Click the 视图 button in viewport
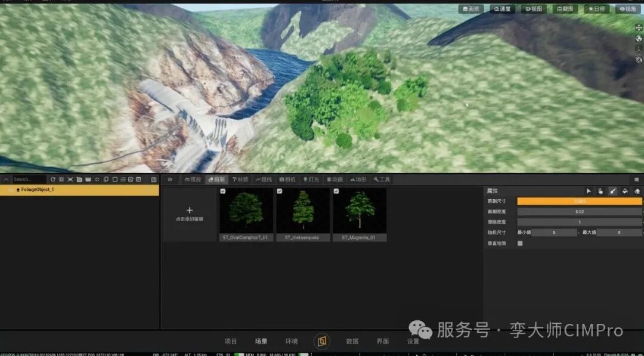 point(534,9)
